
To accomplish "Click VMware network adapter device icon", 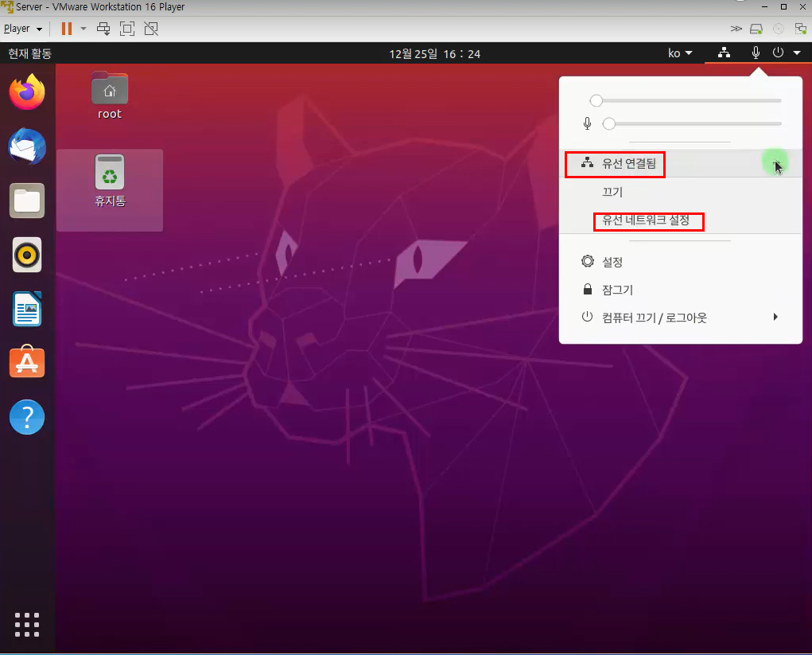I will [801, 29].
